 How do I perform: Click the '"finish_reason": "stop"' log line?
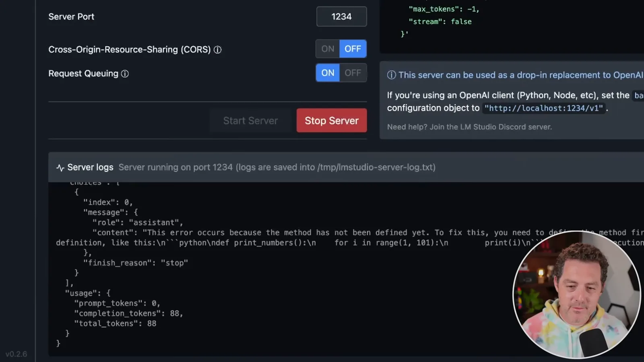136,263
